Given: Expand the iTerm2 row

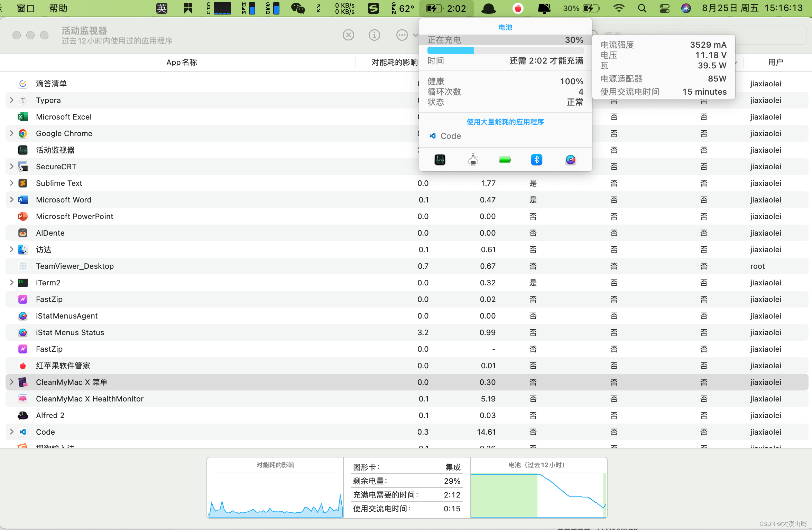Looking at the screenshot, I should (x=11, y=283).
